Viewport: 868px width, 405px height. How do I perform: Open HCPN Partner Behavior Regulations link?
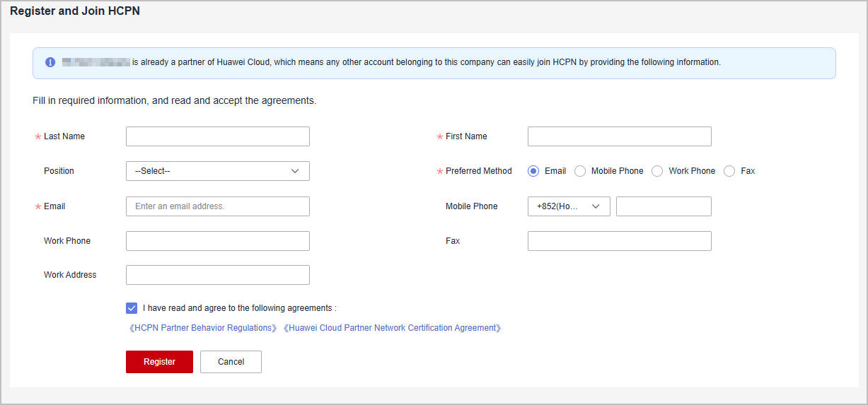[x=203, y=328]
